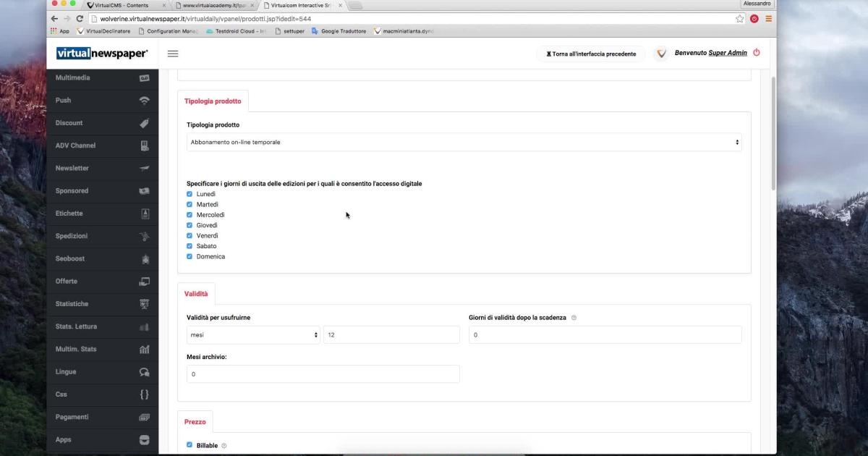Click the Discount tag icon in sidebar
Screen dimensions: 868x456
pyautogui.click(x=144, y=123)
